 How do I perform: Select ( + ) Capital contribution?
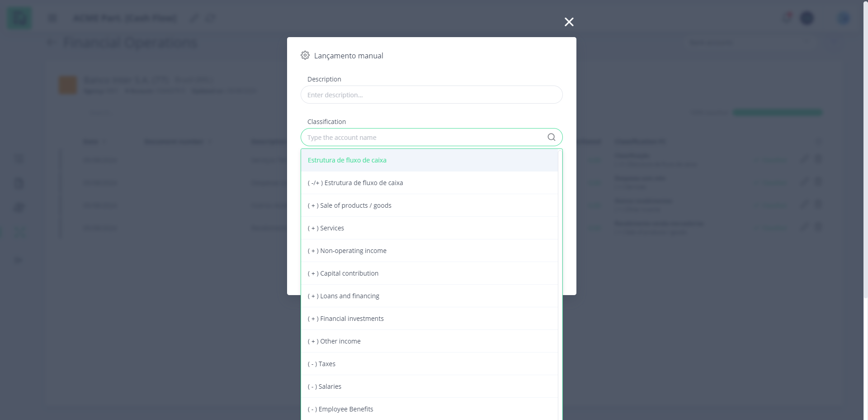429,273
